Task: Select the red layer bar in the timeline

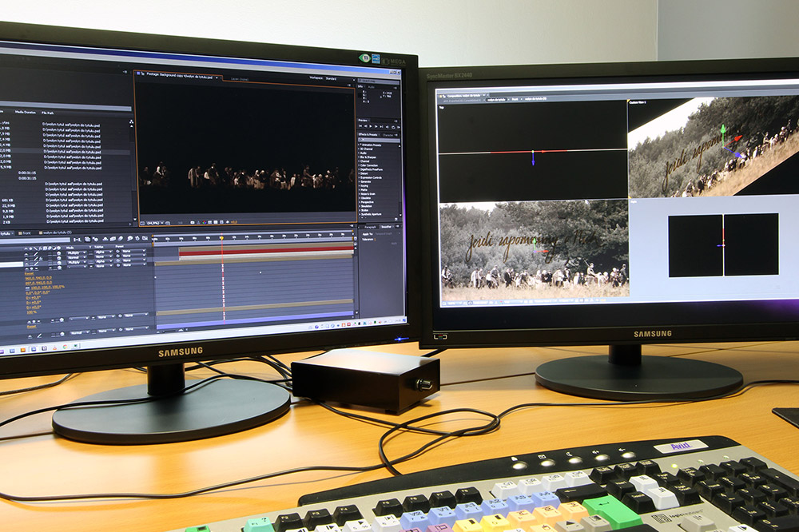Action: click(x=267, y=252)
